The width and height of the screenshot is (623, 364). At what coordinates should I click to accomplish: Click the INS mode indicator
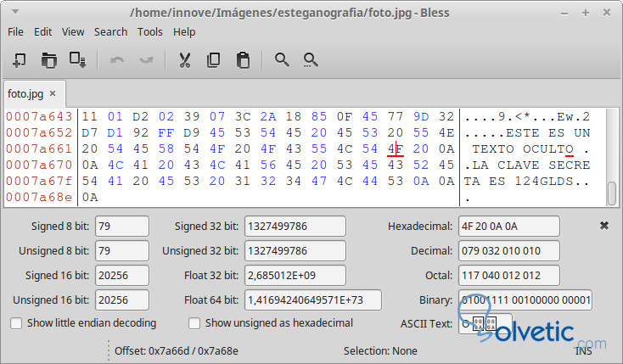(x=583, y=351)
